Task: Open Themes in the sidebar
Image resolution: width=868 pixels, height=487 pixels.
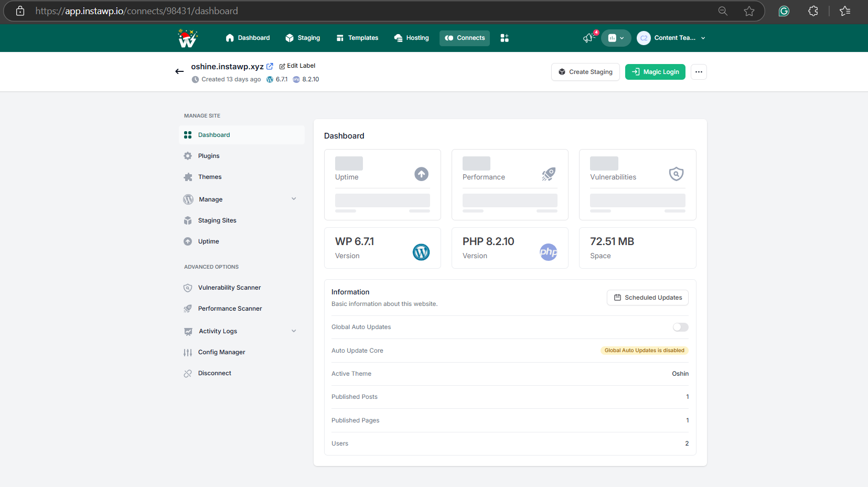Action: pyautogui.click(x=241, y=177)
